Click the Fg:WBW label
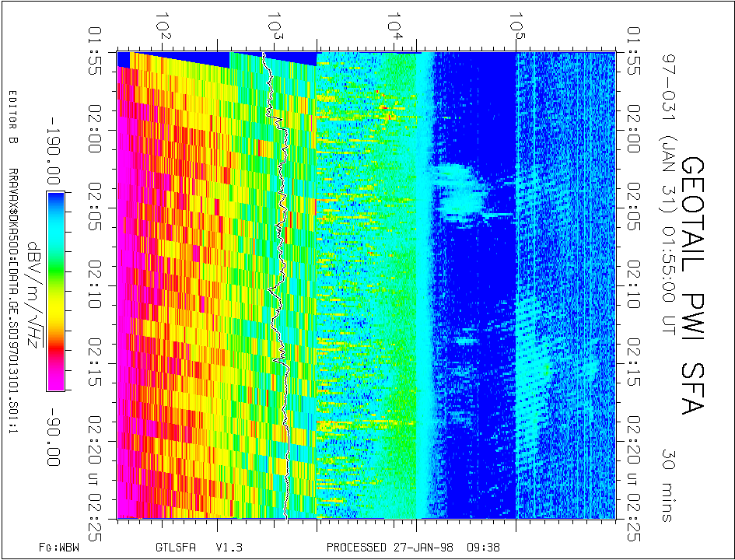The image size is (735, 560). (59, 547)
